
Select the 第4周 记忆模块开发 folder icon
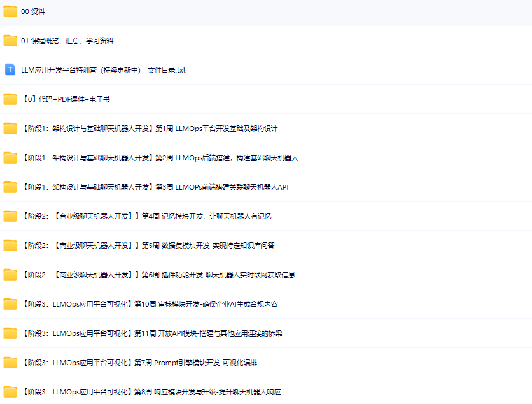coord(10,216)
